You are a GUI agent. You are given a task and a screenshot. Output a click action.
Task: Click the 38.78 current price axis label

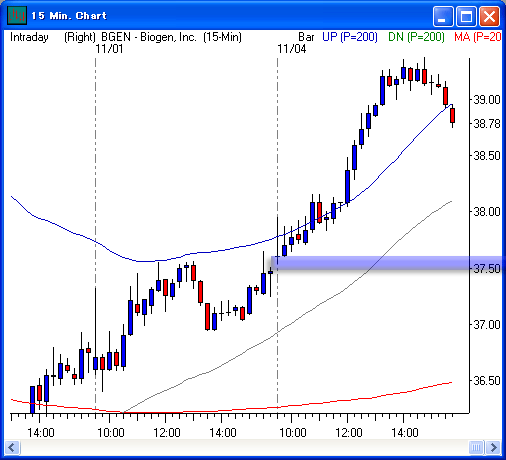pyautogui.click(x=487, y=124)
